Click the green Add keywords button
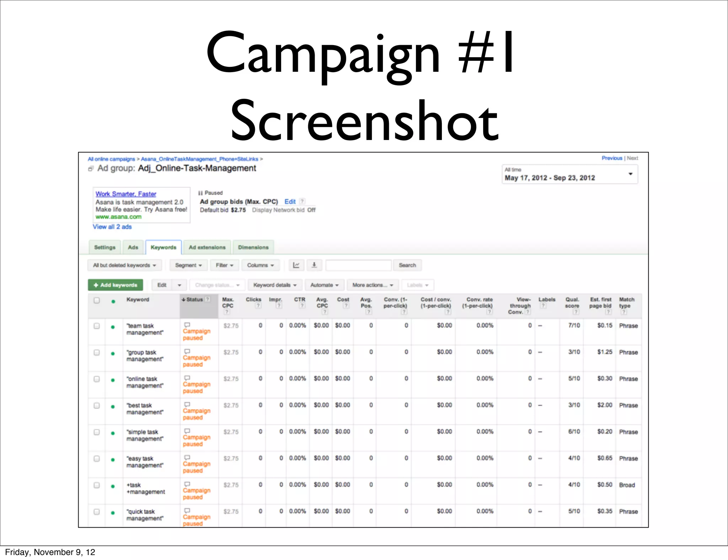 pos(116,285)
